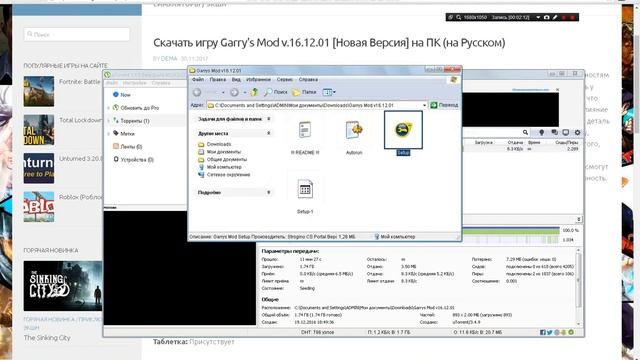Open the Избранное menu in Explorer
The width and height of the screenshot is (640, 360).
coord(258,80)
